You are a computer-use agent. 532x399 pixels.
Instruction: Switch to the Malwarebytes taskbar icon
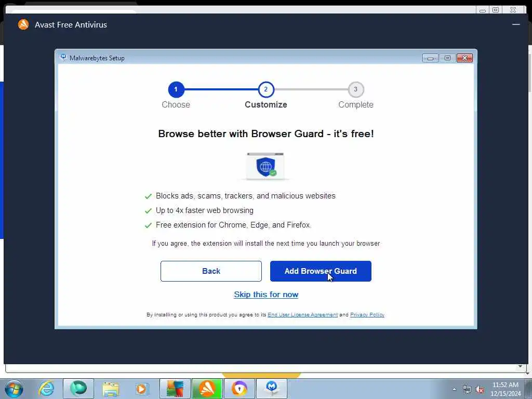(x=272, y=389)
